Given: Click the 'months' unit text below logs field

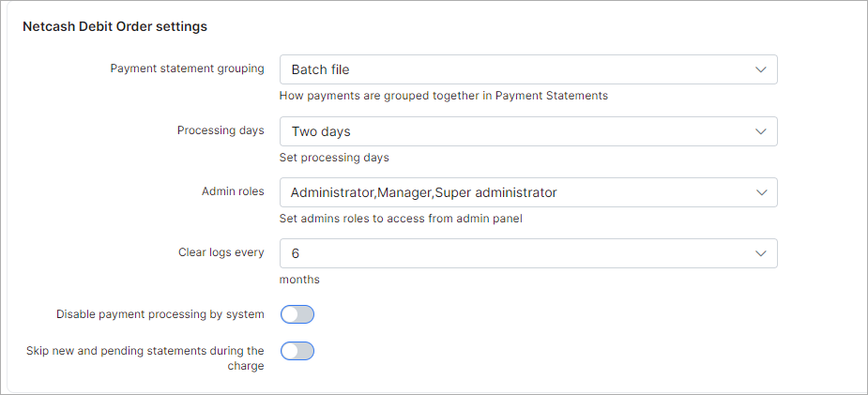Looking at the screenshot, I should tap(299, 280).
